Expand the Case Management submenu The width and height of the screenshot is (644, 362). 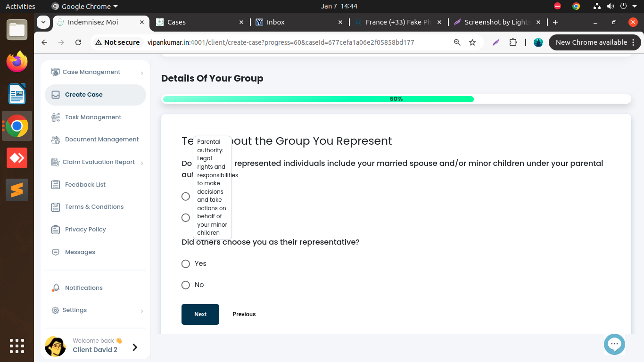pyautogui.click(x=141, y=73)
